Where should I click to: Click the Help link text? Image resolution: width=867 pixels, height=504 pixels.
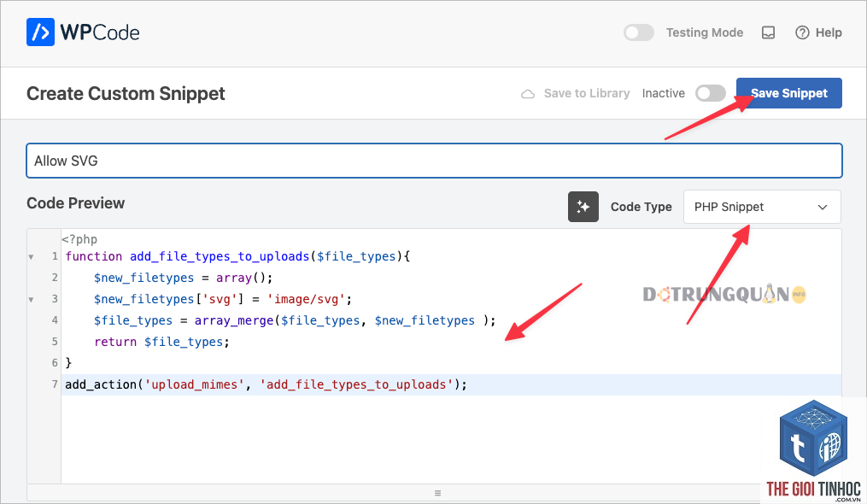click(x=829, y=32)
